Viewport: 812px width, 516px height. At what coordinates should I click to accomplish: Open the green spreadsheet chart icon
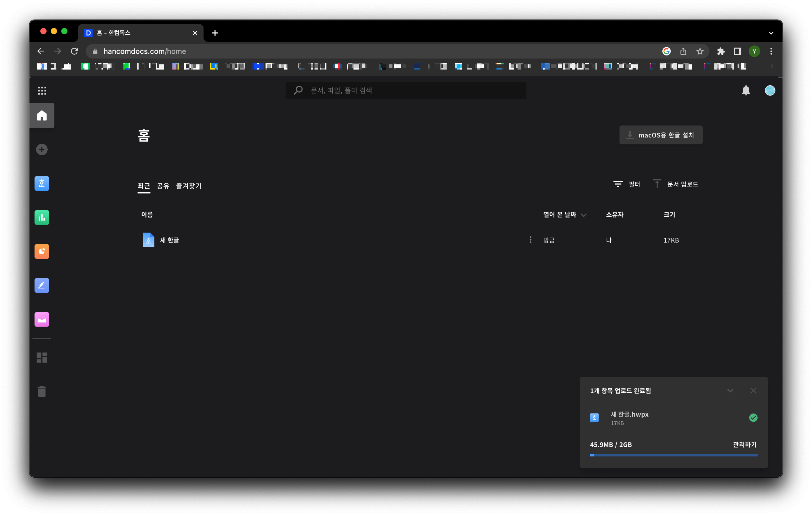pos(42,217)
